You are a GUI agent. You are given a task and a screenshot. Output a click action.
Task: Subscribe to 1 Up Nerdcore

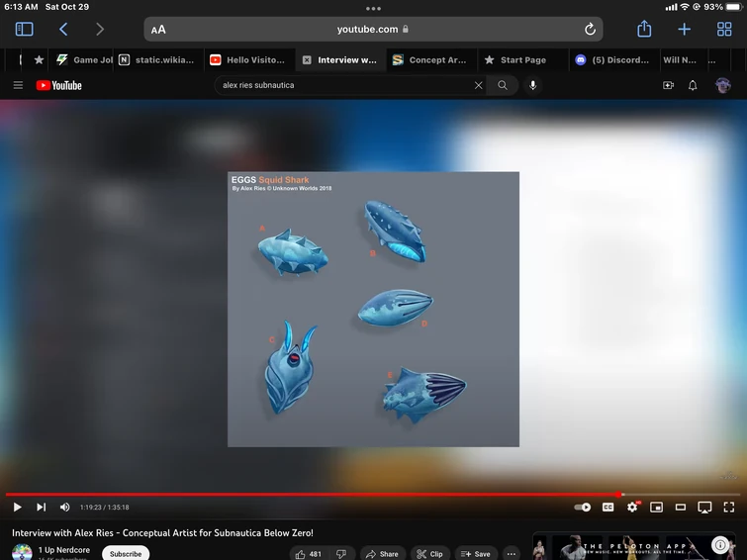[x=126, y=553]
